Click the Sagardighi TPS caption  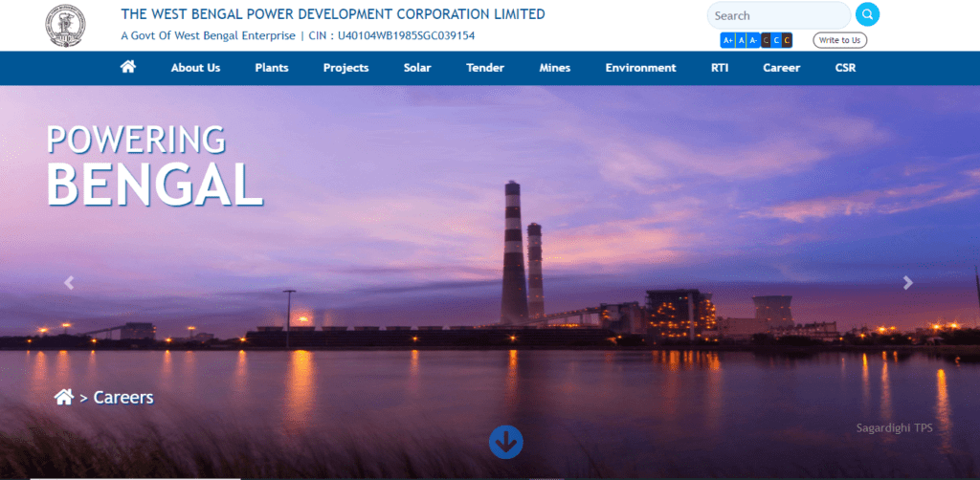pos(895,428)
